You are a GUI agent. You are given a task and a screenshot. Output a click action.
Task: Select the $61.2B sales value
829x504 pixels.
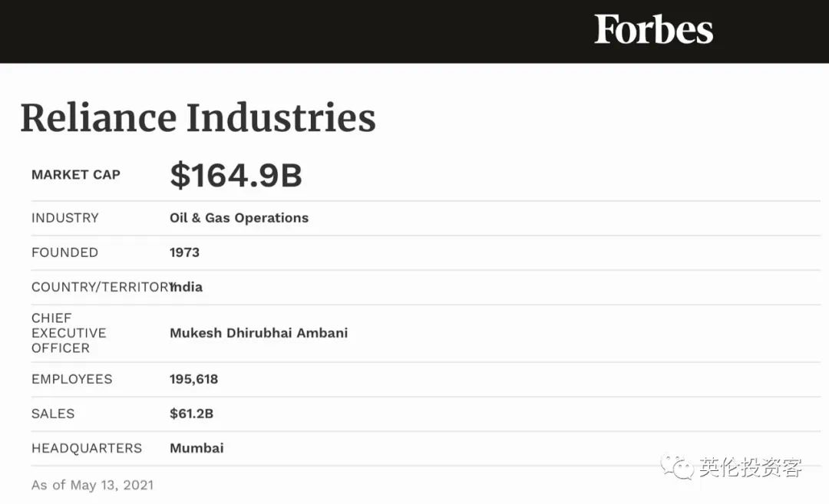coord(191,413)
